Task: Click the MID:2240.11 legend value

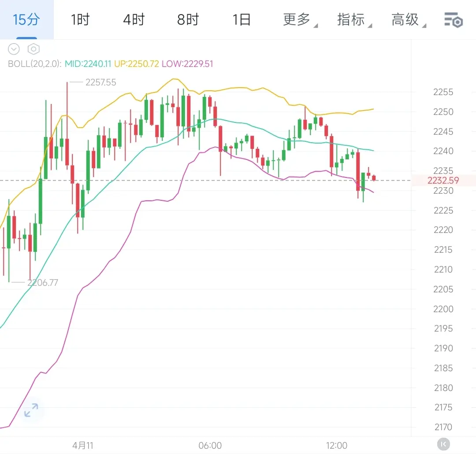Action: (x=88, y=64)
